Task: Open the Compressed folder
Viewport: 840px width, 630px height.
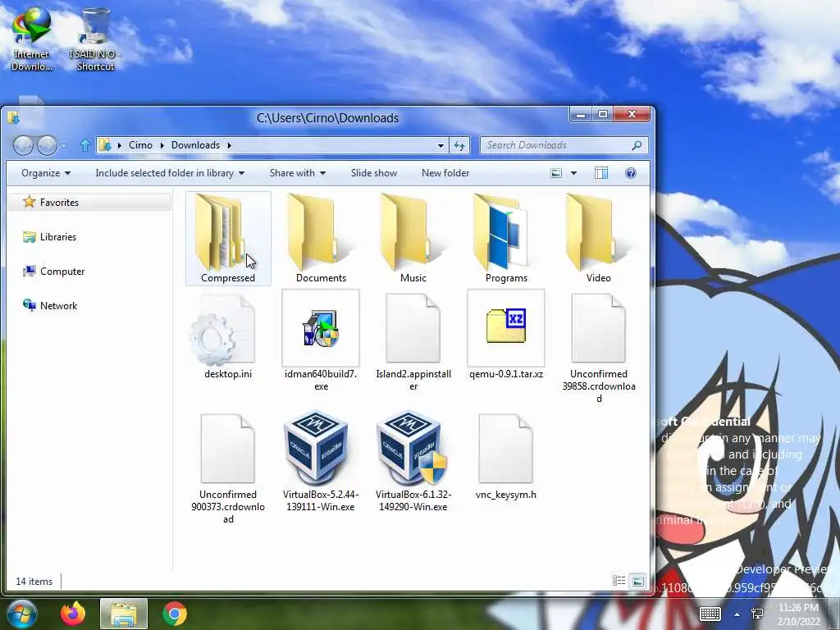Action: 228,239
